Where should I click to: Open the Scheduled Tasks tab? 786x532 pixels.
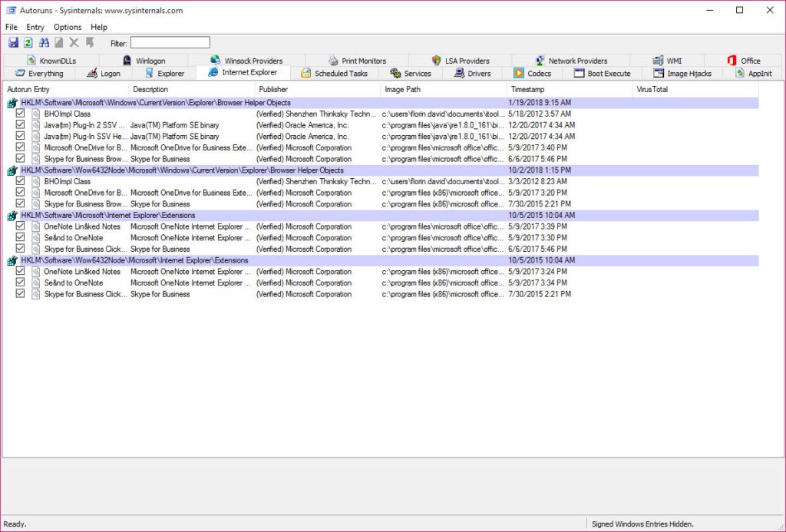(x=334, y=73)
